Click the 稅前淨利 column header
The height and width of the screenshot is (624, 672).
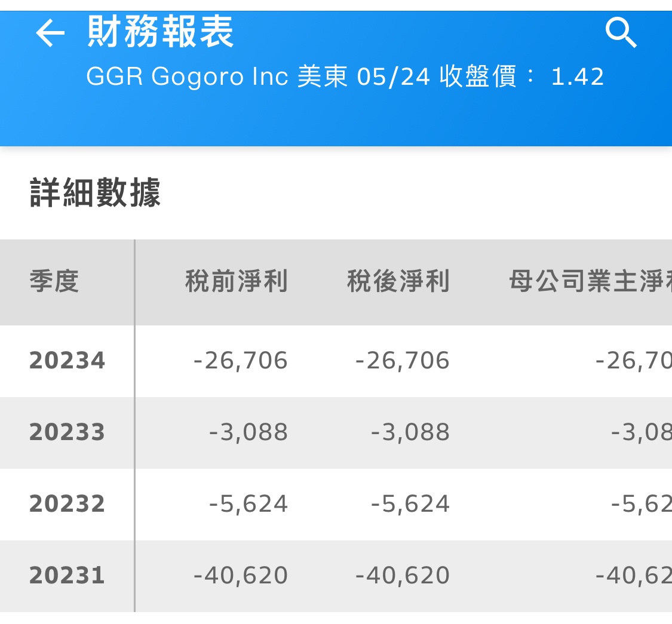[237, 281]
